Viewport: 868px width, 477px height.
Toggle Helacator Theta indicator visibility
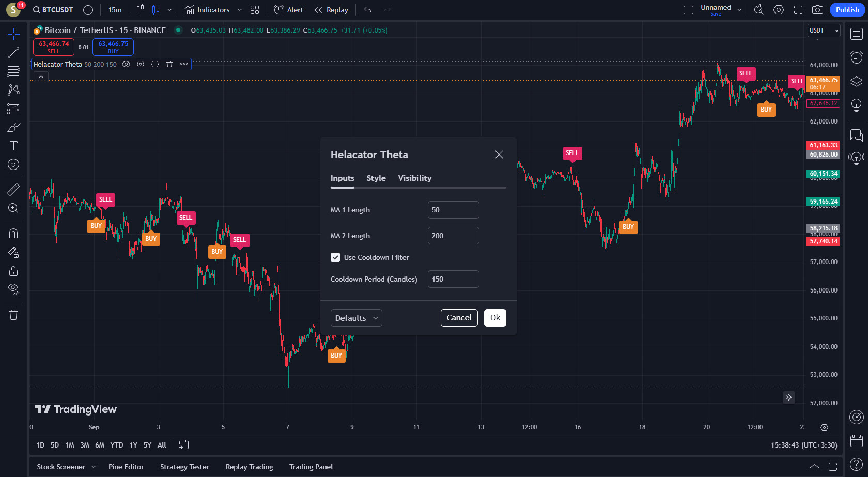pos(126,64)
